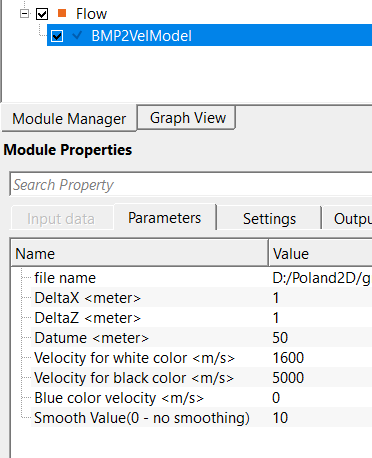
Task: Select the Datume <meter> parameter
Action: 92,338
